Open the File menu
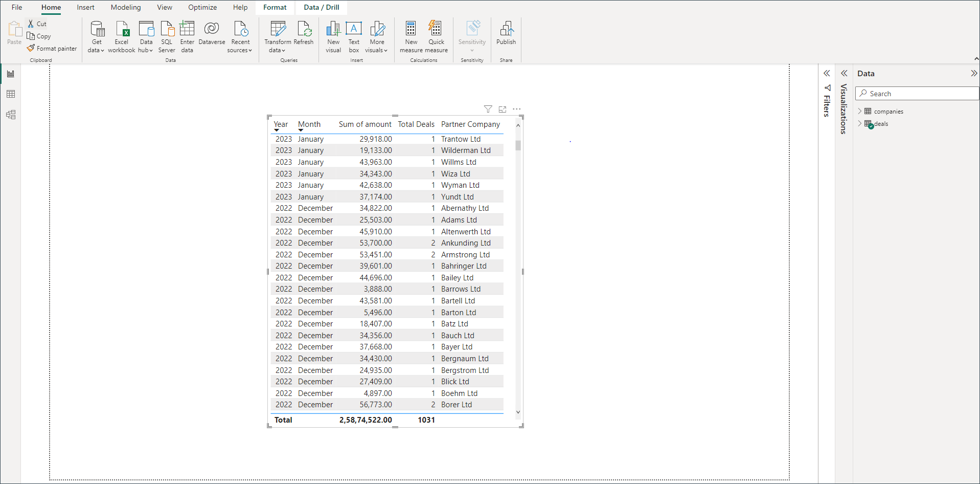This screenshot has width=980, height=484. click(17, 7)
